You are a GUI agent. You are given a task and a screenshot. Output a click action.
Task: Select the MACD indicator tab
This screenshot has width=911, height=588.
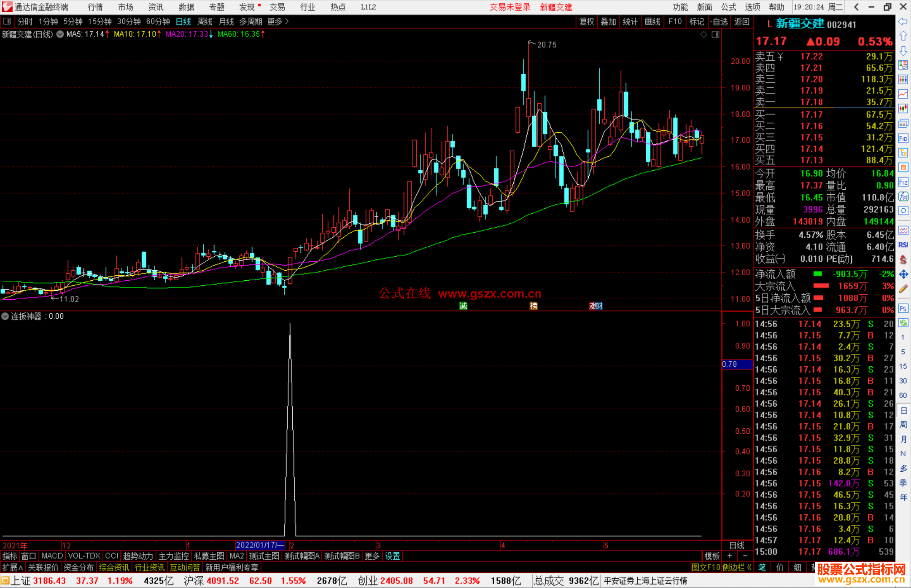(52, 556)
